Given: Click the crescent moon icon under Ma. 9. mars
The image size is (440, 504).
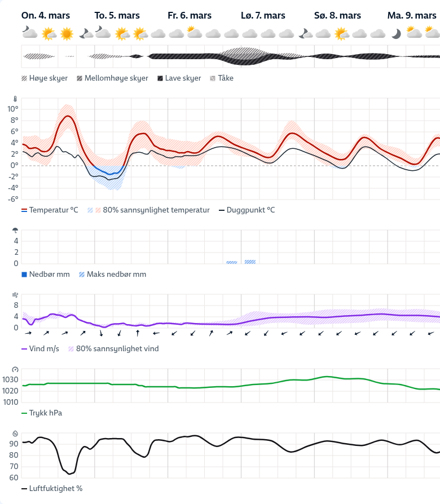Looking at the screenshot, I should click(397, 34).
